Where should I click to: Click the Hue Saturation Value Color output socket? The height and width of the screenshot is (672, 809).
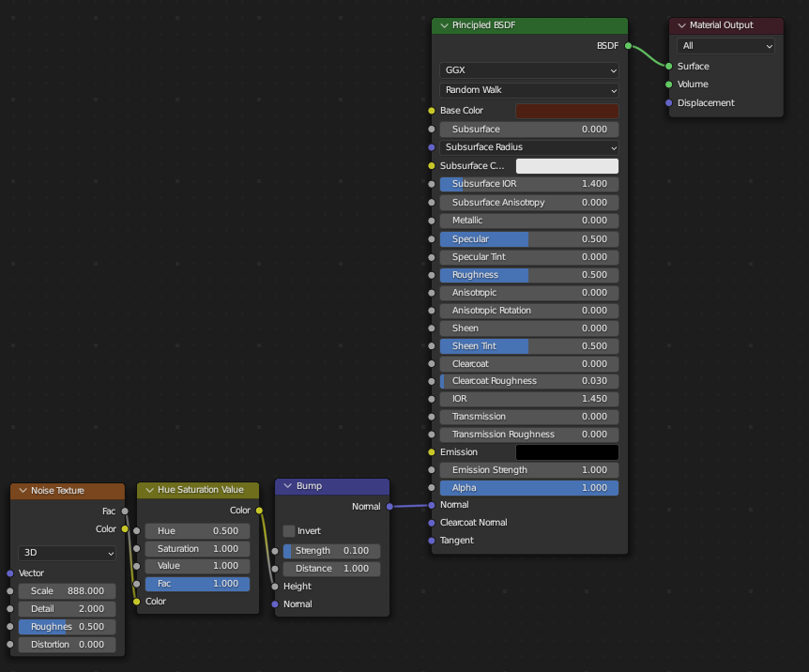tap(259, 511)
